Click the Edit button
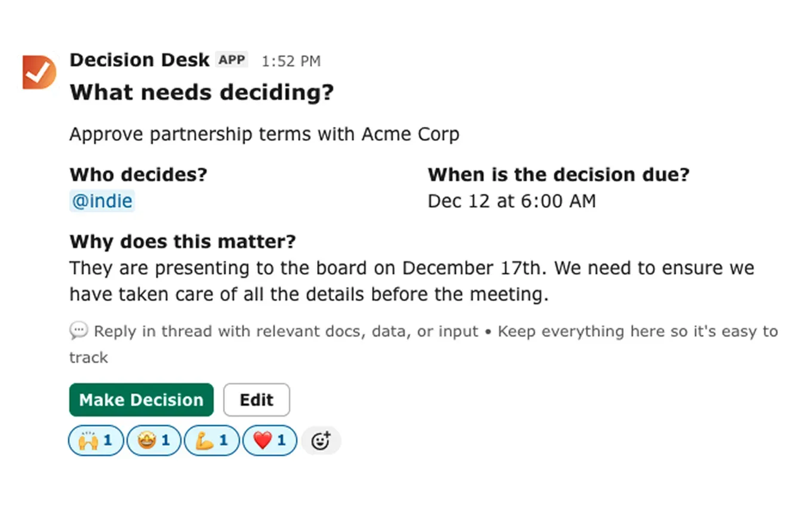 point(257,400)
